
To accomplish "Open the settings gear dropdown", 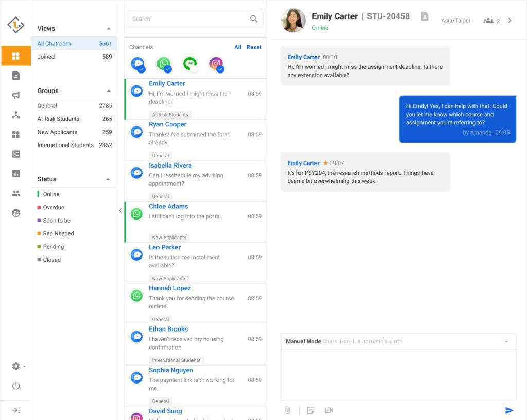I will [17, 366].
